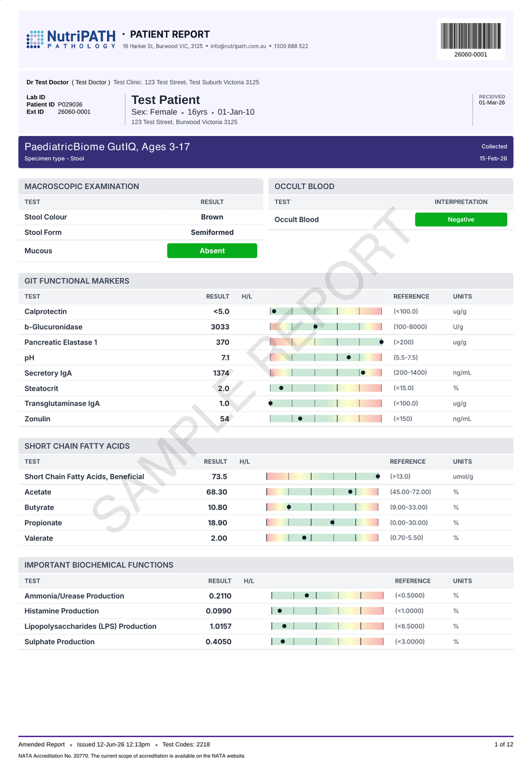
Task: Click the Test Codes: 2218 footer text
Action: [x=186, y=745]
